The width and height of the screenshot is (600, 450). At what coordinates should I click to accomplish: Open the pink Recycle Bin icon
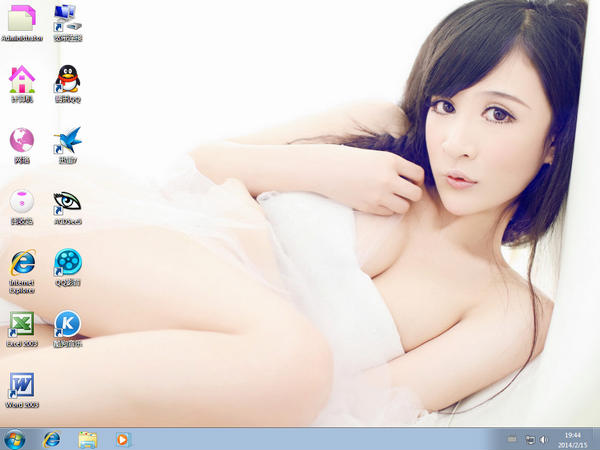22,202
